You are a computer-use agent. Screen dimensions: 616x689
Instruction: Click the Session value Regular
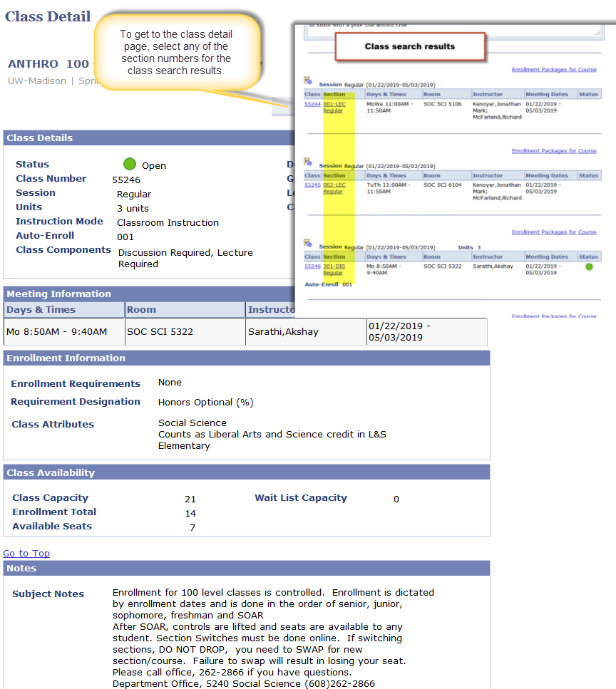tap(134, 195)
